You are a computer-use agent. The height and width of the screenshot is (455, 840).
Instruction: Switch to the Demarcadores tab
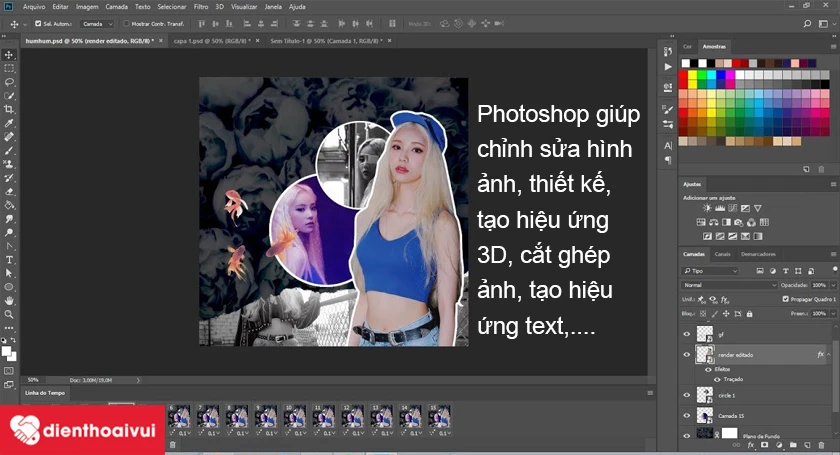[758, 254]
